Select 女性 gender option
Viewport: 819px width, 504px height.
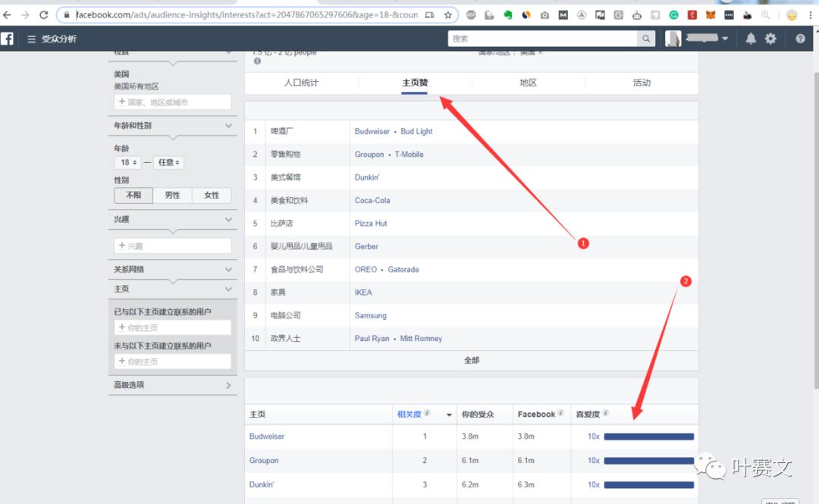point(212,196)
